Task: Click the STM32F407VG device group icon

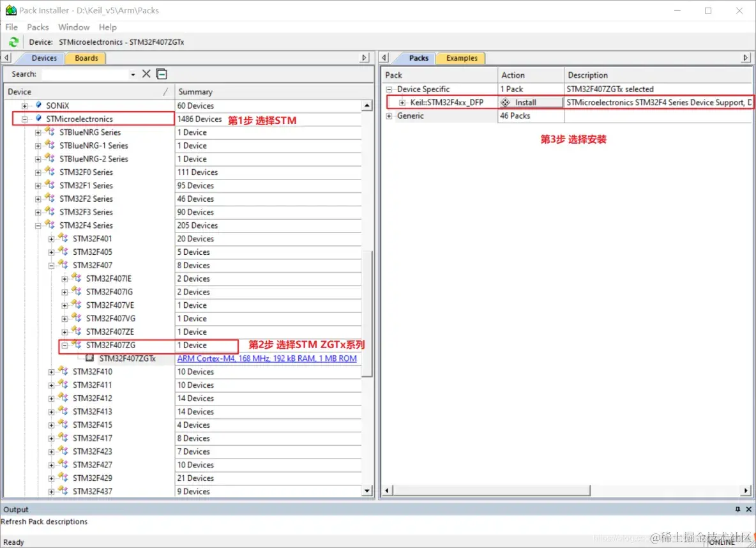Action: click(x=77, y=317)
